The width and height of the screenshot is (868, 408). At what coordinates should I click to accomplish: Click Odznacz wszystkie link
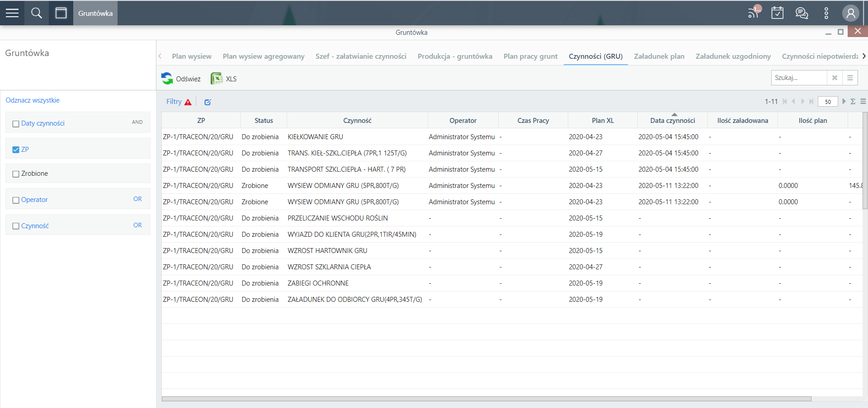click(x=33, y=100)
